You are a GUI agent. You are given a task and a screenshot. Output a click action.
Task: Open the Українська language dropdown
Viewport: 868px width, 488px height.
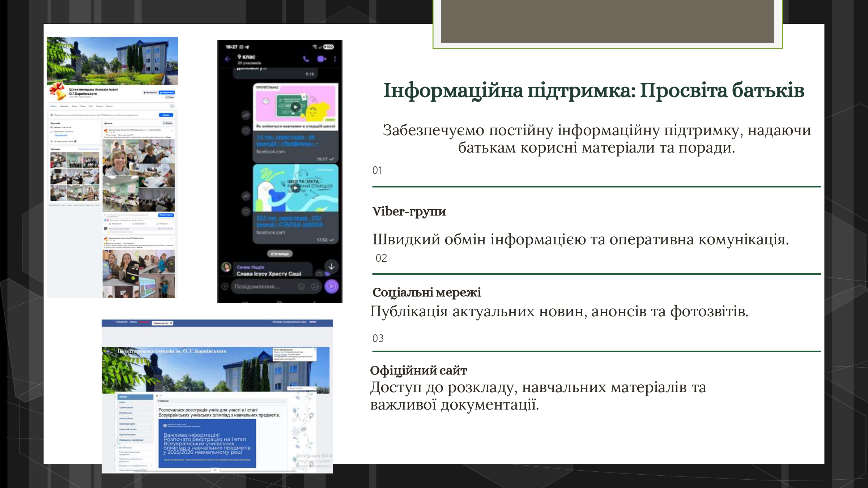(162, 323)
